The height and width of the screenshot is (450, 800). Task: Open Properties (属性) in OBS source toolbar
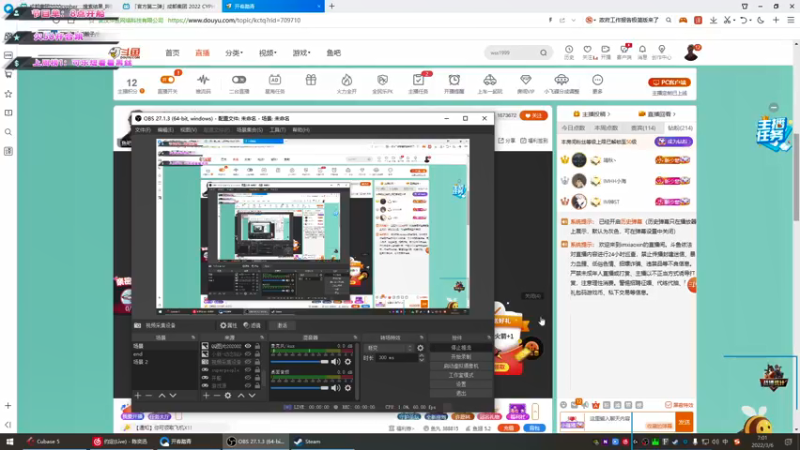[x=229, y=326]
